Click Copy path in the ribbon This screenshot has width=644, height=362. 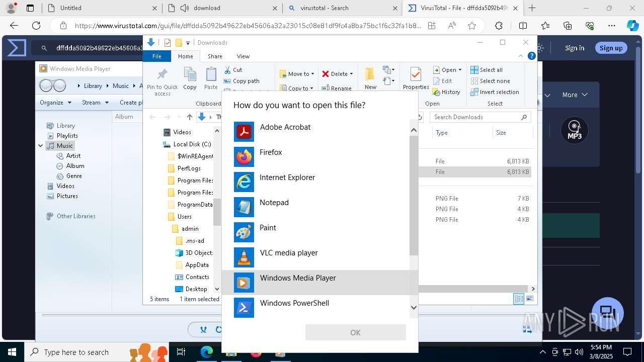coord(242,81)
